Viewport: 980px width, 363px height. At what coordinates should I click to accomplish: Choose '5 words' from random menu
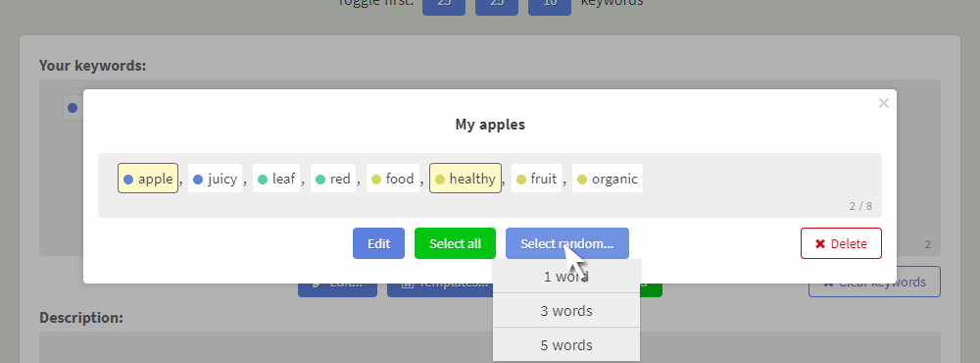coord(566,345)
